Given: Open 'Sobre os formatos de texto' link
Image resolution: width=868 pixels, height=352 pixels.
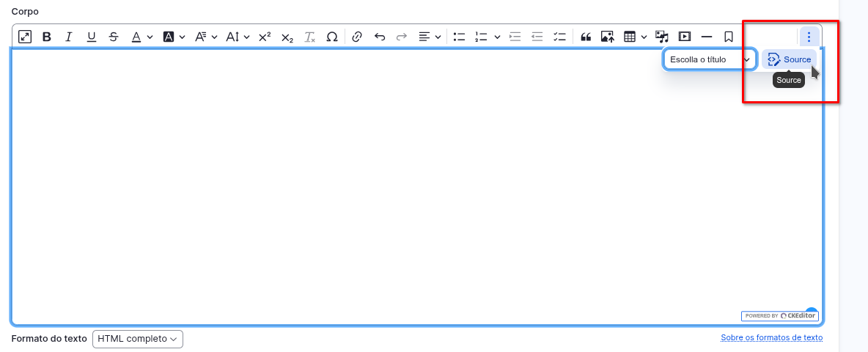Looking at the screenshot, I should [x=771, y=338].
